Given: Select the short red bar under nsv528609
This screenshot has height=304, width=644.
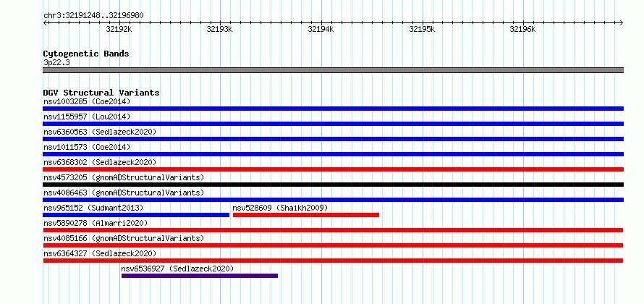Looking at the screenshot, I should click(x=306, y=215).
